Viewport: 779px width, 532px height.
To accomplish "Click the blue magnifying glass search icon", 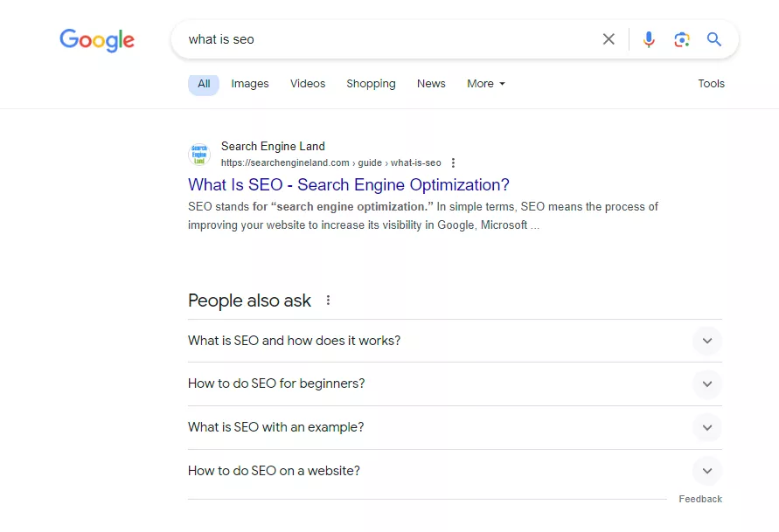I will [714, 39].
